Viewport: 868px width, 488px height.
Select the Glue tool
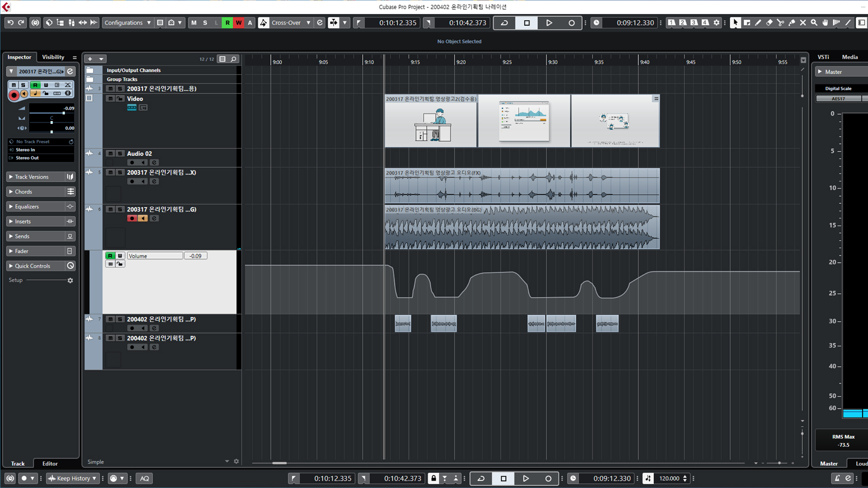[792, 23]
